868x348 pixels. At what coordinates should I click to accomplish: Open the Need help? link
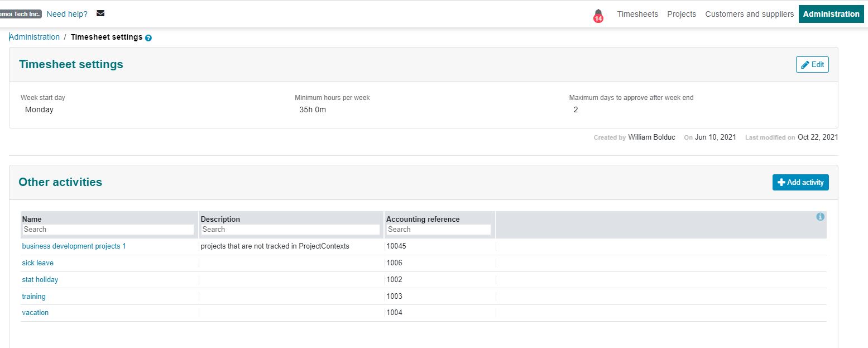point(67,14)
